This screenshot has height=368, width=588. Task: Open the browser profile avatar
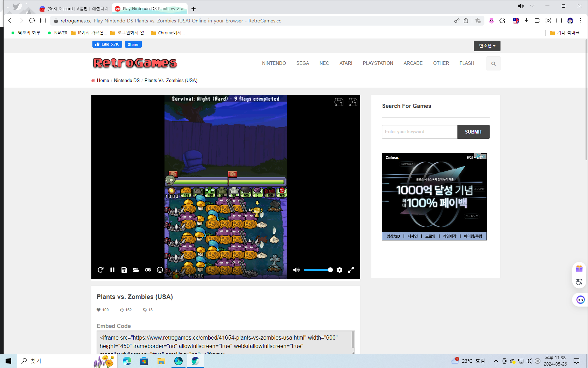(x=570, y=21)
